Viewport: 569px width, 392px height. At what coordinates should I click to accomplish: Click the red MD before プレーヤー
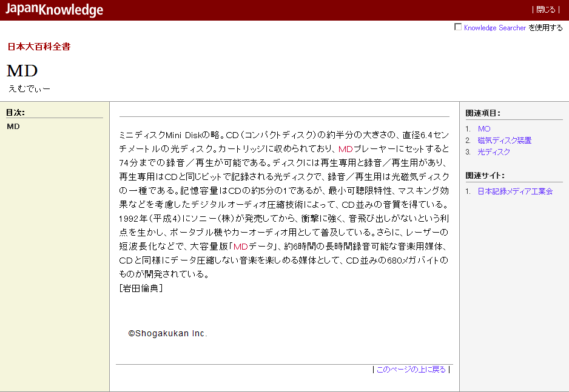[346, 149]
